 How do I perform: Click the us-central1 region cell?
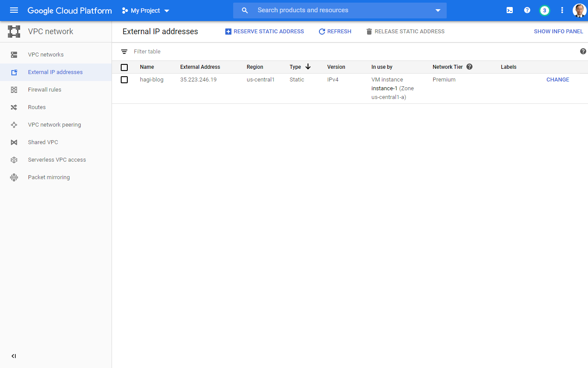[261, 80]
